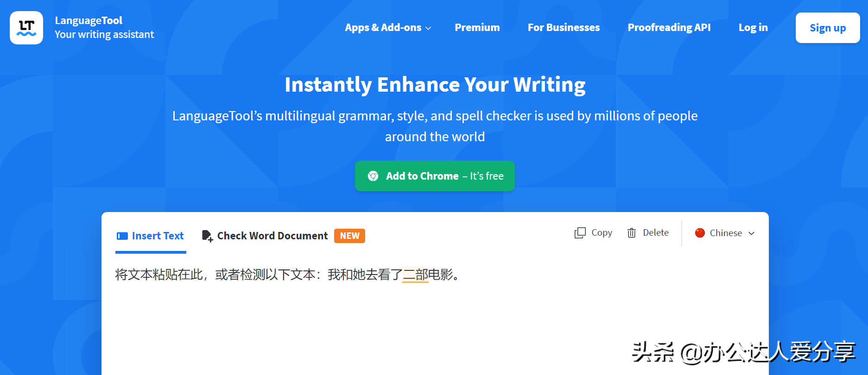
Task: Click the Insert Text tab's blue icon
Action: point(122,236)
